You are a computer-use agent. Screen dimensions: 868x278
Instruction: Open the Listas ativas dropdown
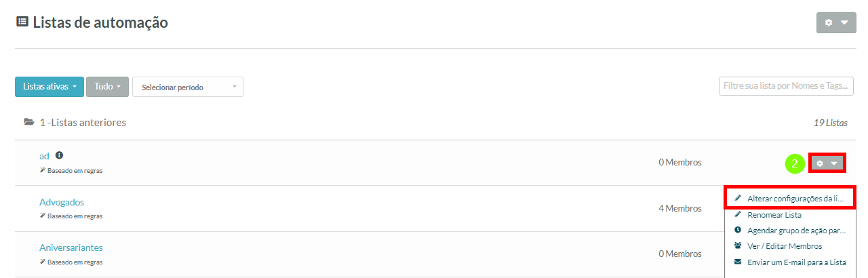[50, 87]
